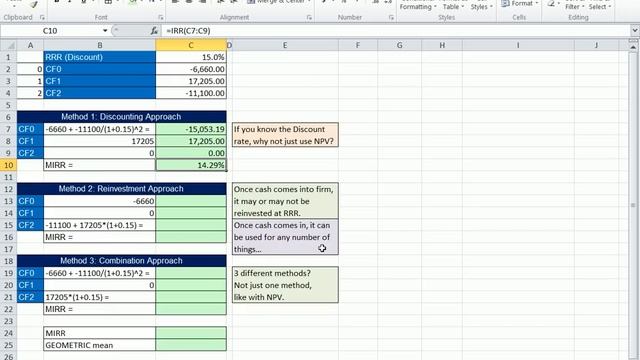Expand the formula bar with its chevron

tap(634, 31)
